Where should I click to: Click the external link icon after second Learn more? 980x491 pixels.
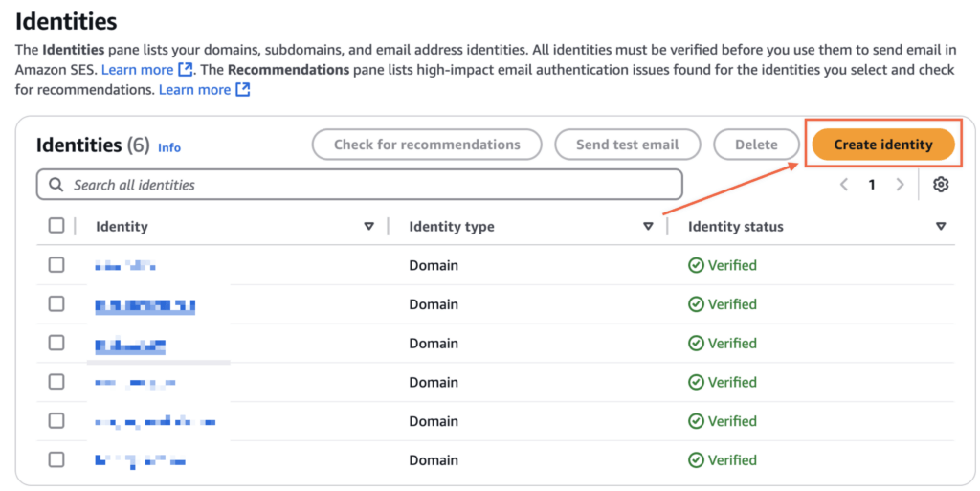pyautogui.click(x=243, y=90)
